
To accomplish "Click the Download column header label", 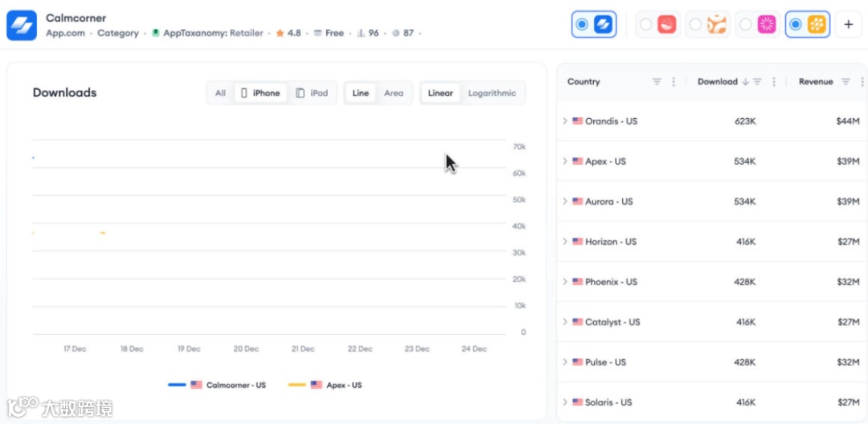I will 718,82.
